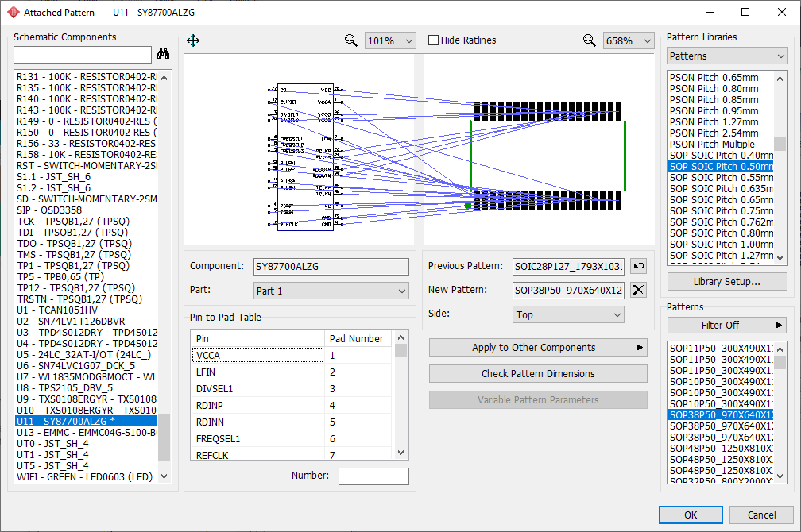
Task: Open the Side Top dropdown
Action: [568, 315]
